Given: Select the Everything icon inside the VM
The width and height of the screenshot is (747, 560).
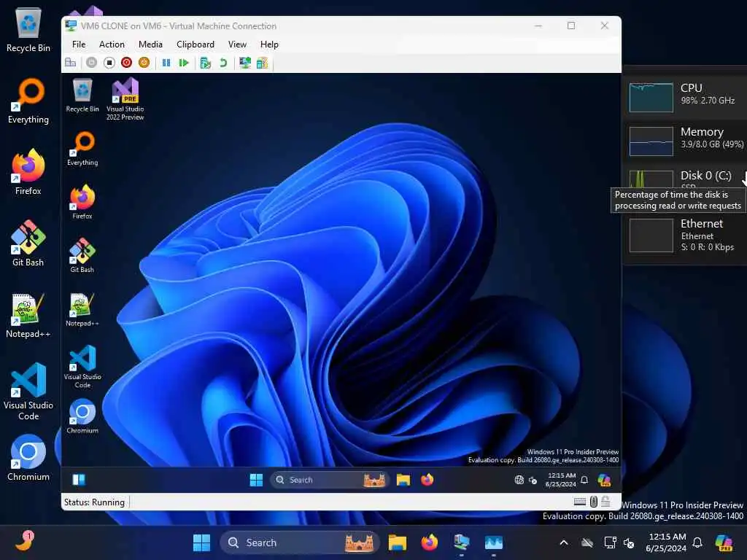Looking at the screenshot, I should pyautogui.click(x=82, y=149).
